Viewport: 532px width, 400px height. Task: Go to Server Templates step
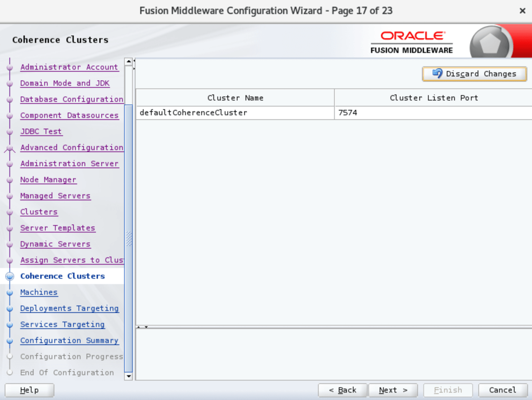click(58, 228)
